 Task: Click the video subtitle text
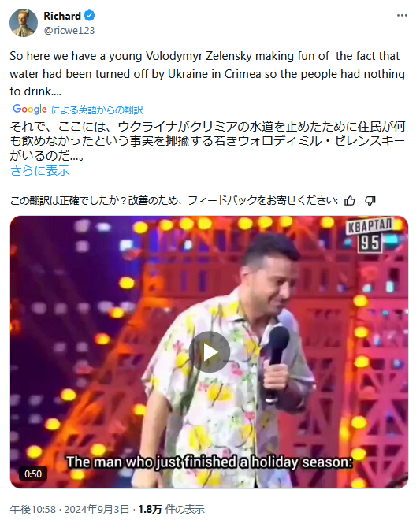pyautogui.click(x=210, y=462)
